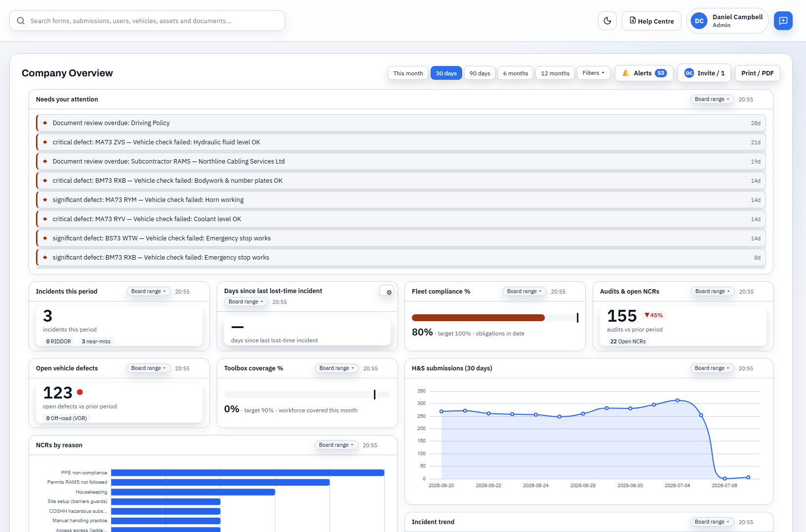Click the red trend-down 45% indicator
The height and width of the screenshot is (532, 806).
click(x=654, y=315)
